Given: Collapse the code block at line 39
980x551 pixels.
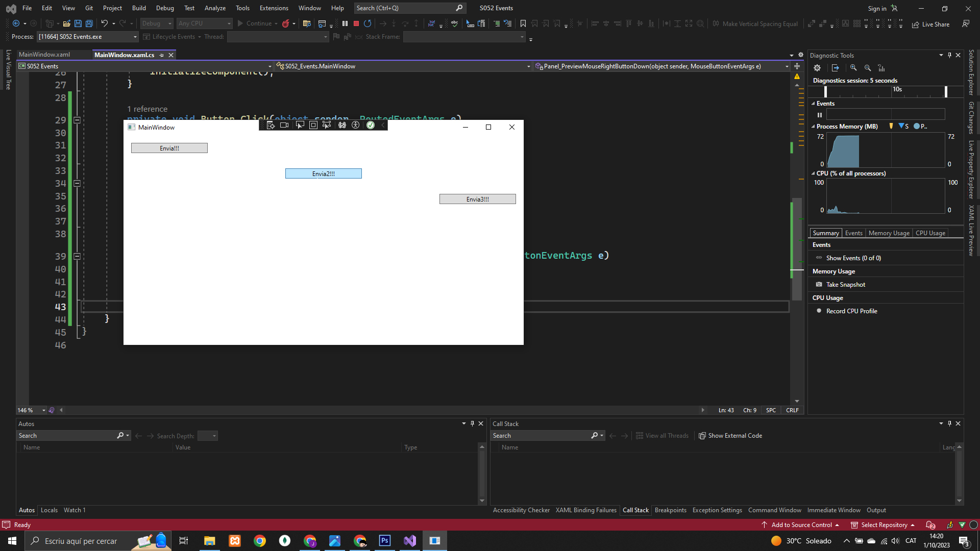Looking at the screenshot, I should click(77, 257).
